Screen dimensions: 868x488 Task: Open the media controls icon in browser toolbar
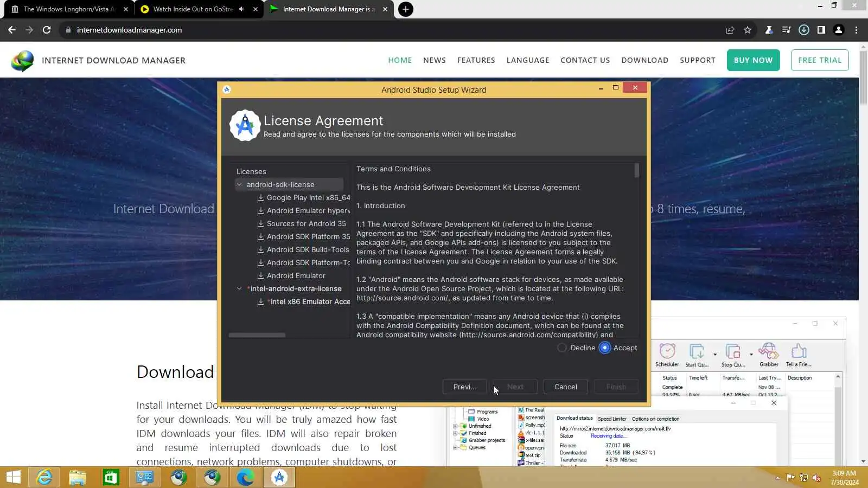[786, 30]
